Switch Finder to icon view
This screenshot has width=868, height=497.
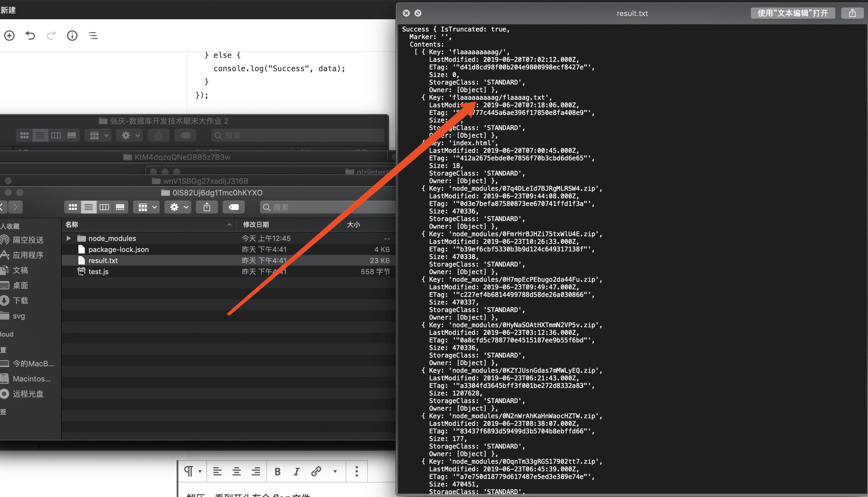[73, 207]
